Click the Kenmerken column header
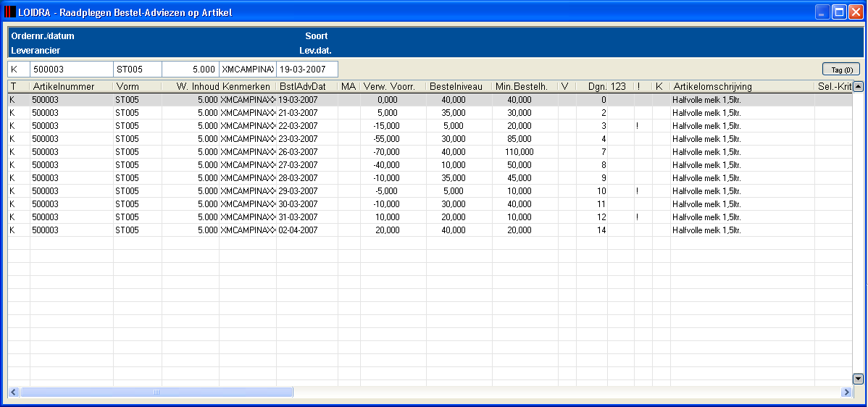This screenshot has width=868, height=407. tap(248, 87)
